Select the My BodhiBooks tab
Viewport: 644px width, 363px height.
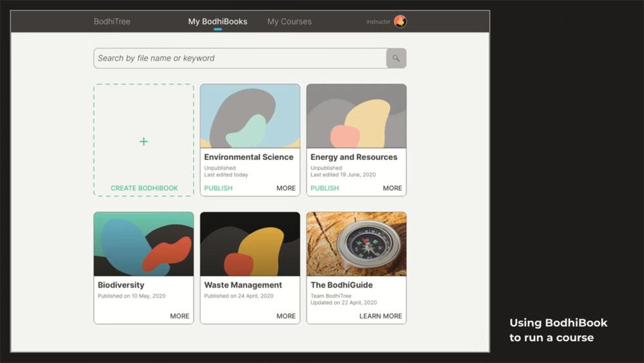218,21
